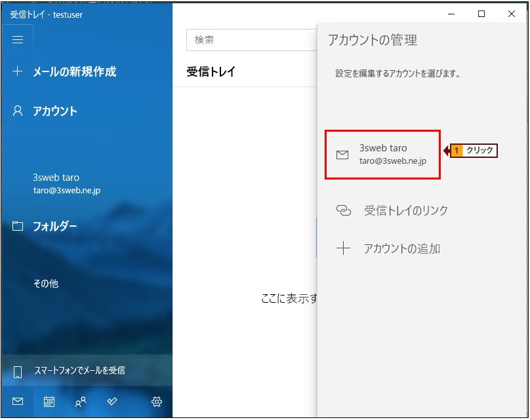Image resolution: width=530 pixels, height=420 pixels.
Task: Close the mail window
Action: click(512, 14)
